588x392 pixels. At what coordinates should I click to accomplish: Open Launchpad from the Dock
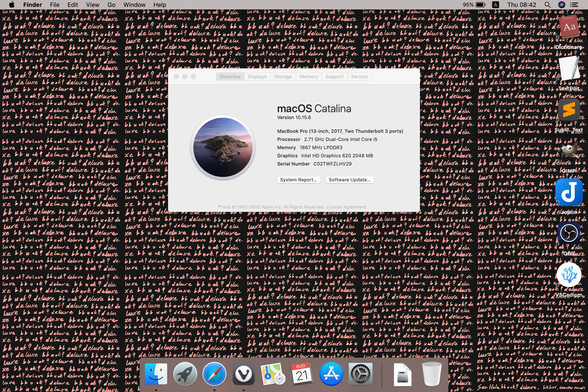click(x=185, y=374)
